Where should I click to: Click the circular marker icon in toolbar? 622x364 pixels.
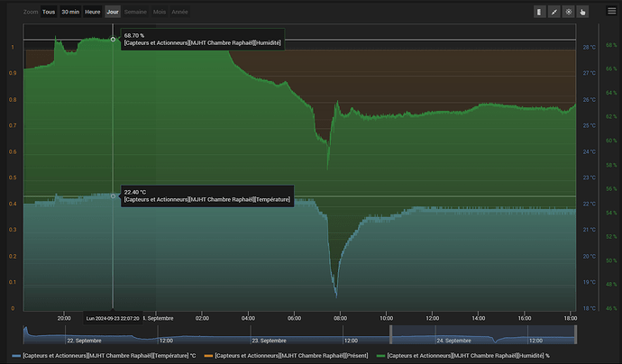pyautogui.click(x=568, y=12)
